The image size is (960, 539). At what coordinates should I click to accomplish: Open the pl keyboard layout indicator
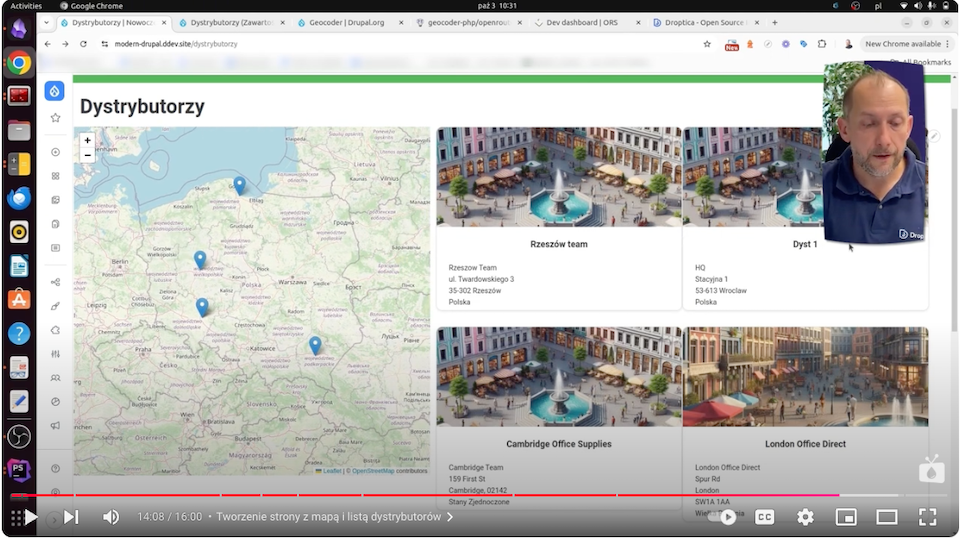pyautogui.click(x=879, y=6)
